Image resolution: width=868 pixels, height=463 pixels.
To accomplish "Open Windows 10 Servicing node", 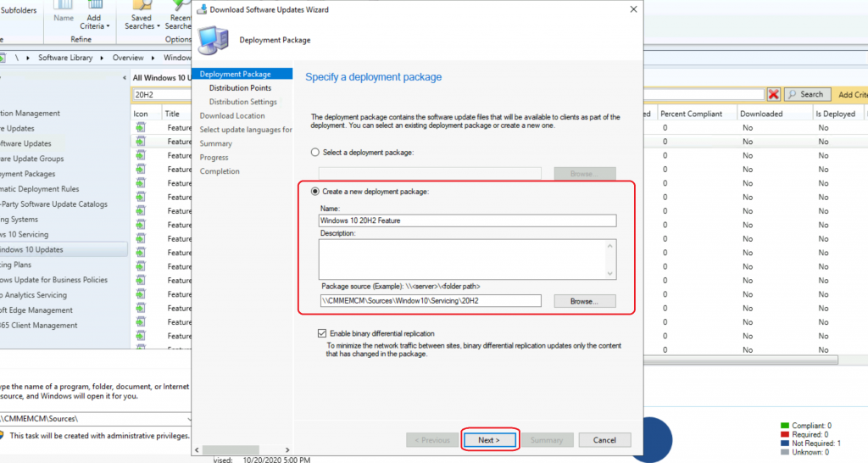I will [x=25, y=234].
